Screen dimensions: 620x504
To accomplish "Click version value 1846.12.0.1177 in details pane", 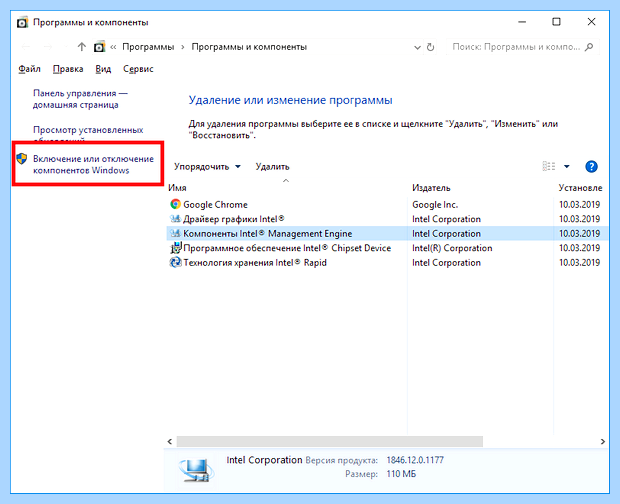I will (415, 460).
